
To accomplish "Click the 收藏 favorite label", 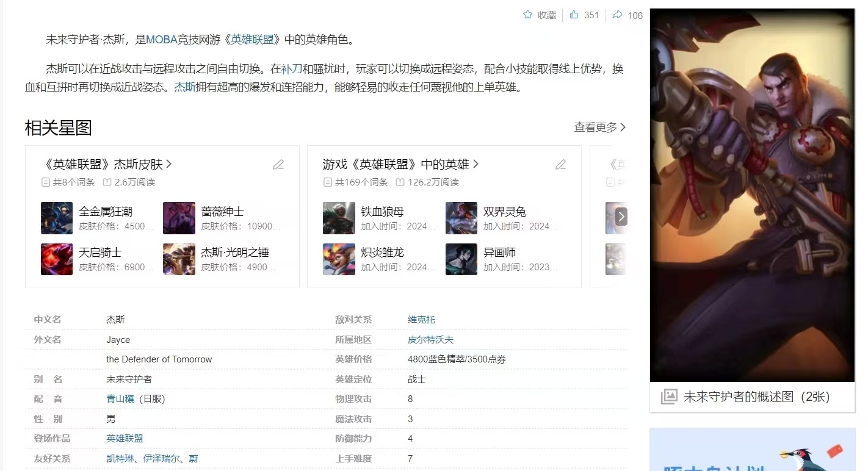I will point(547,15).
